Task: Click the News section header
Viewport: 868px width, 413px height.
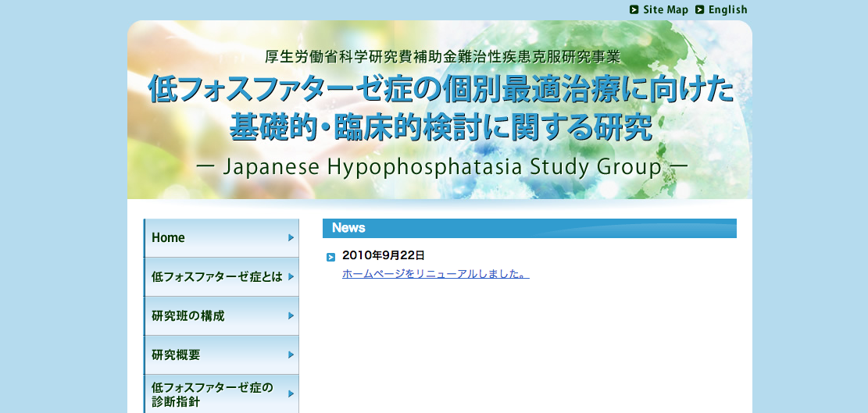Action: (529, 228)
